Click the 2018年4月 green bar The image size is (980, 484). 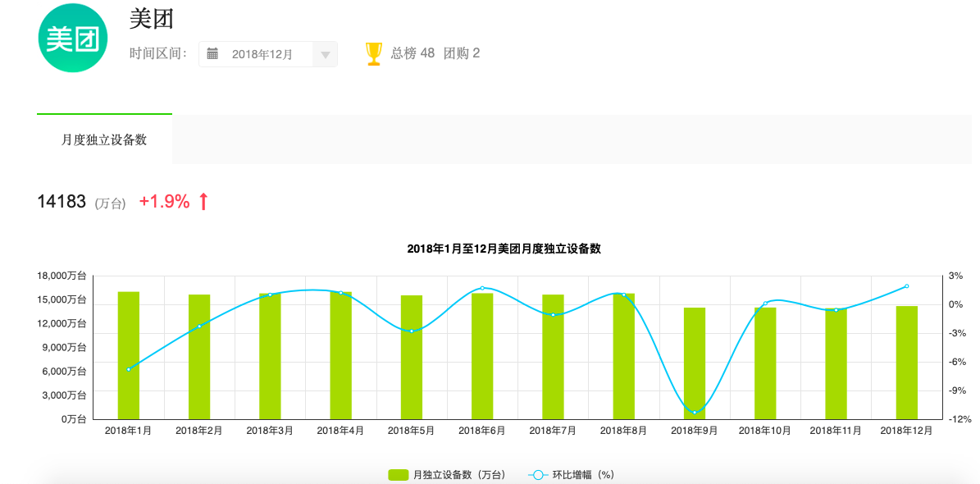pos(340,355)
